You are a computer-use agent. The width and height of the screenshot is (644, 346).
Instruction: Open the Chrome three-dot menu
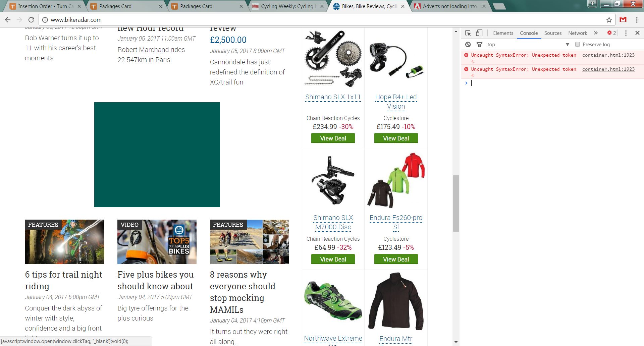(637, 20)
